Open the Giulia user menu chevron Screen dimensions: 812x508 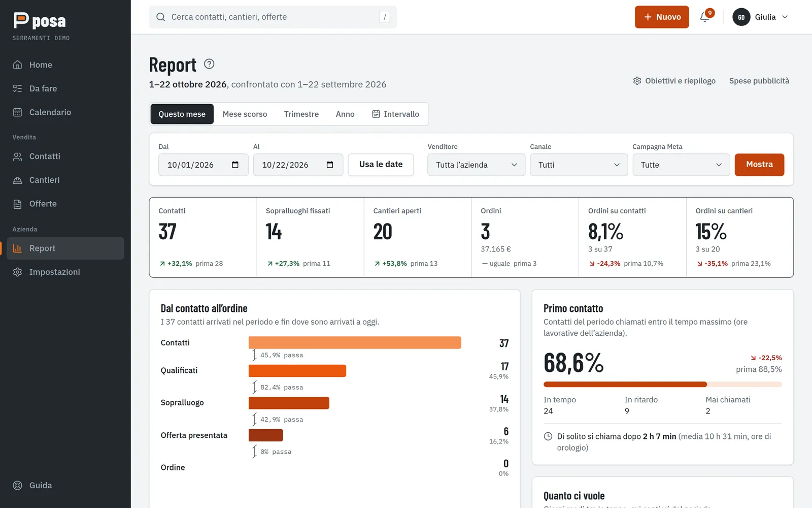785,17
